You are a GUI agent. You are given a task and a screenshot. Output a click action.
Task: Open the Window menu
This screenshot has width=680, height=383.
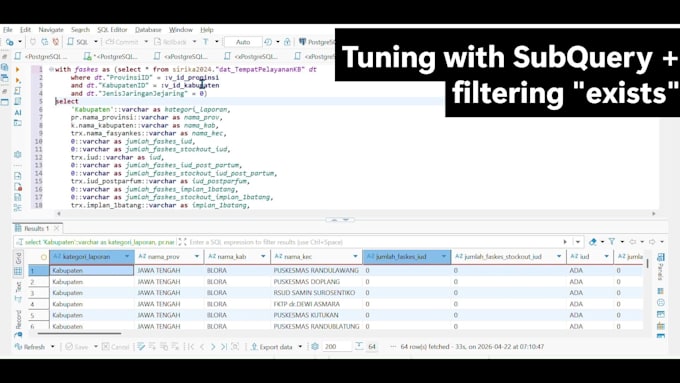click(180, 29)
